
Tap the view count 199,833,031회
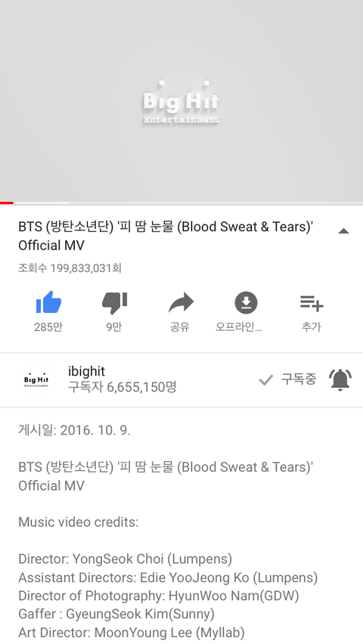(70, 268)
